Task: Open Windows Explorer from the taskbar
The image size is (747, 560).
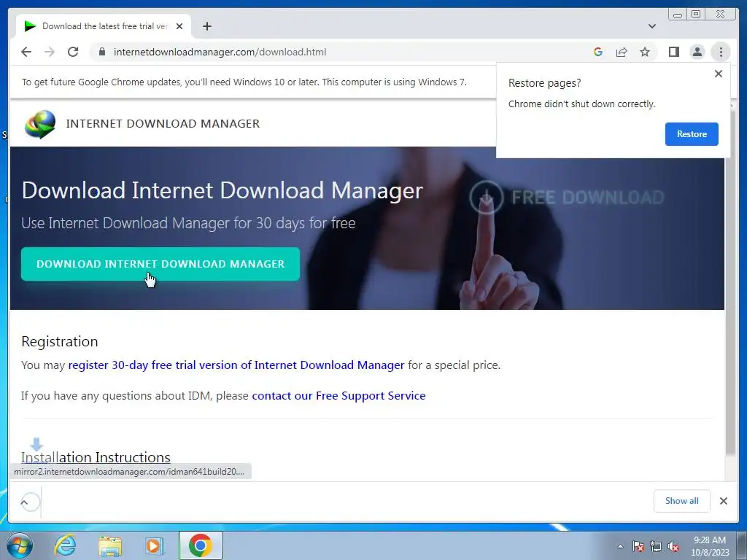Action: pos(110,545)
